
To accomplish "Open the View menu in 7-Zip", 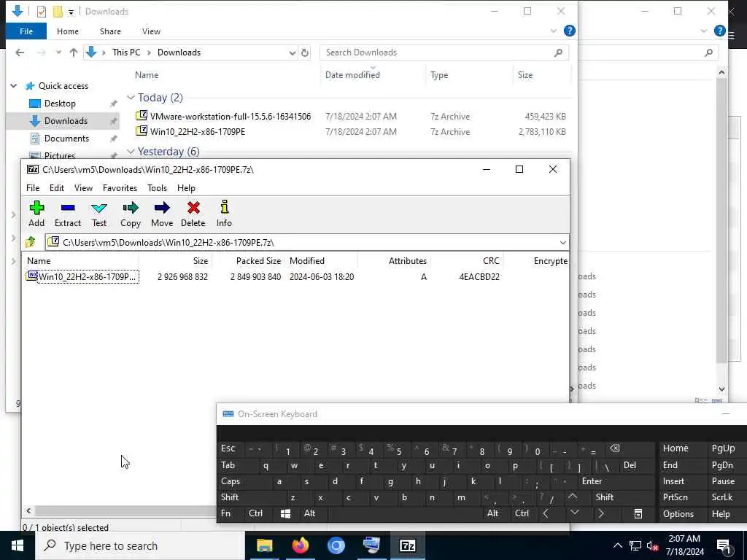I will 83,188.
